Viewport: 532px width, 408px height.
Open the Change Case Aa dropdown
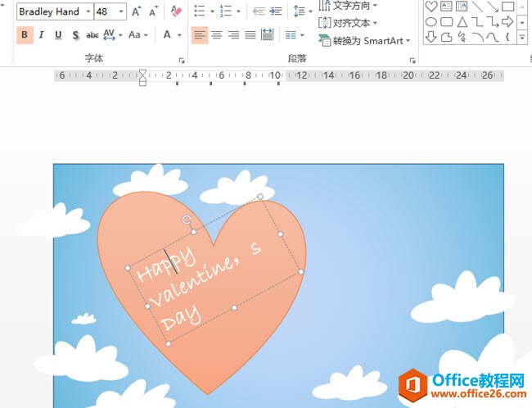(x=138, y=35)
